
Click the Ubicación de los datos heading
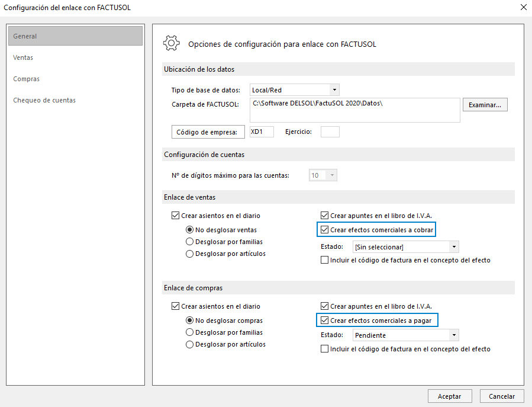point(199,69)
